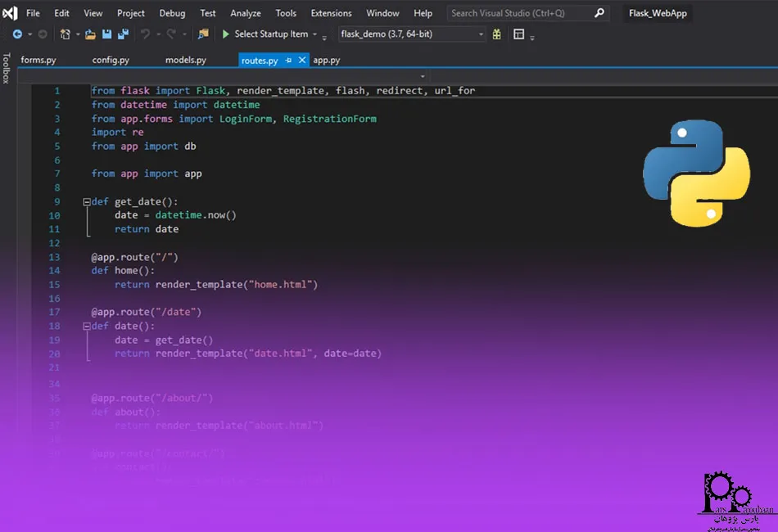Open the Debug menu

click(x=172, y=13)
